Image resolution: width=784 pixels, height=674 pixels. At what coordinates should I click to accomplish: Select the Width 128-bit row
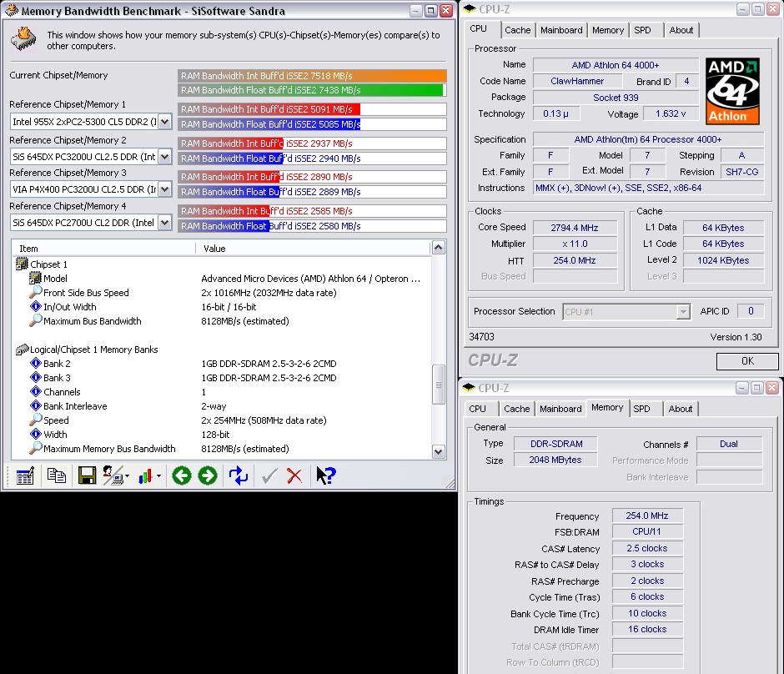click(x=221, y=434)
